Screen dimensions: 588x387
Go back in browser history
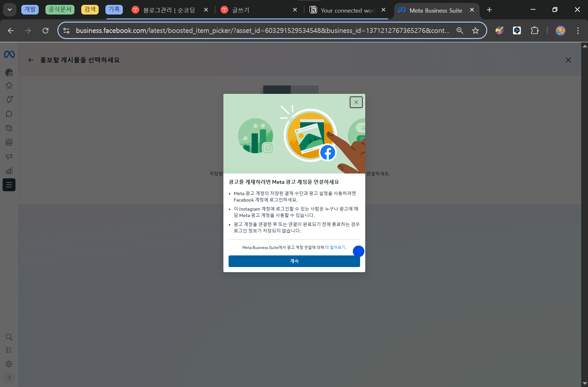tap(11, 31)
